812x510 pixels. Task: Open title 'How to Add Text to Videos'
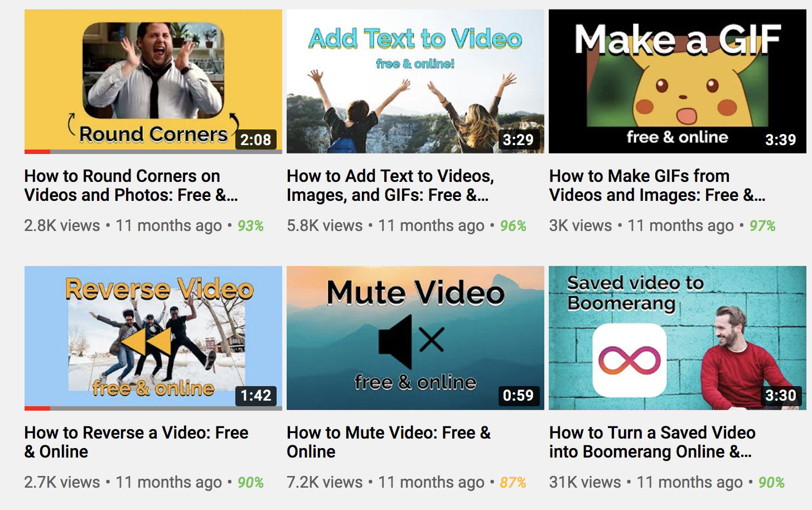point(390,185)
